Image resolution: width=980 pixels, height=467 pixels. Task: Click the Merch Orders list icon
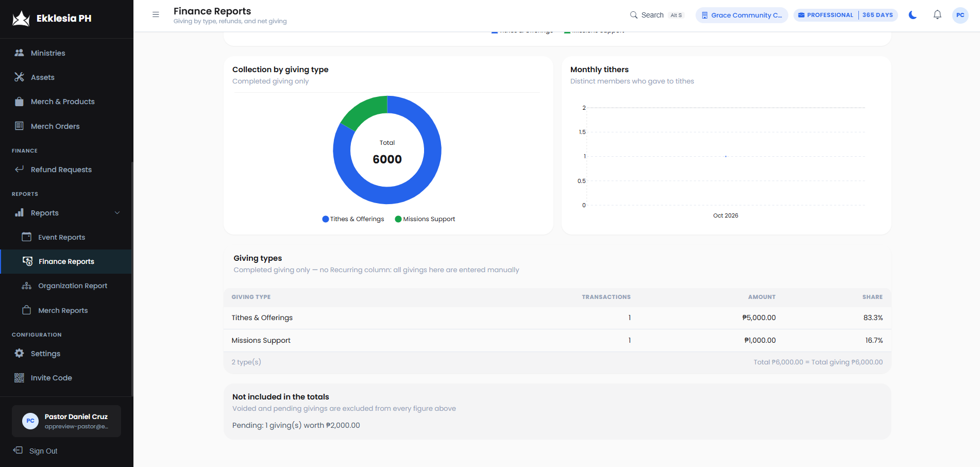tap(20, 126)
